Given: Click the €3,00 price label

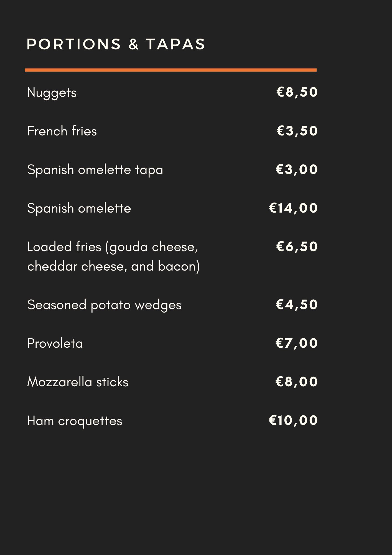Looking at the screenshot, I should pos(297,169).
